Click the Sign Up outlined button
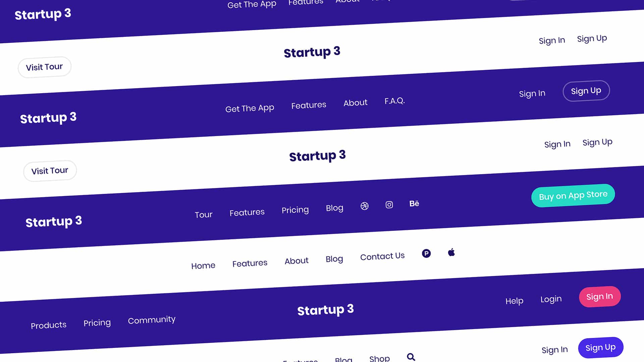Screen dimensions: 644x362 point(586,90)
